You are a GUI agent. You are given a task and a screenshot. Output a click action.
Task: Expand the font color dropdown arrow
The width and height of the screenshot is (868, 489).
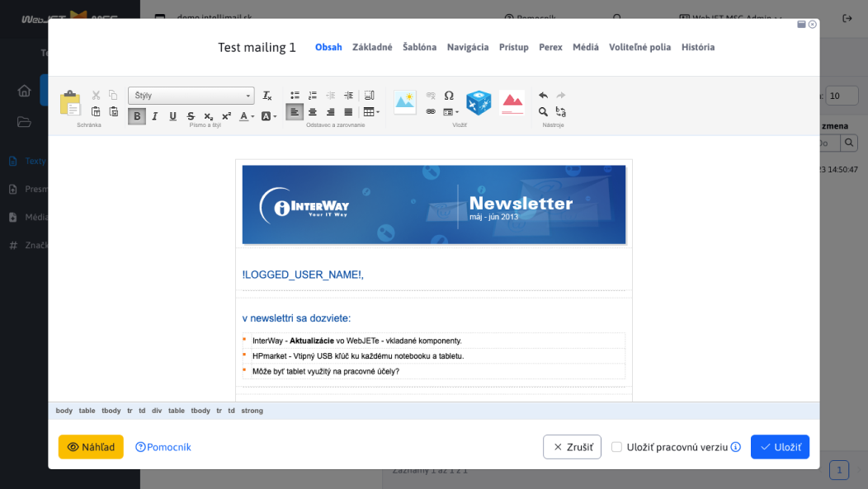pos(252,116)
